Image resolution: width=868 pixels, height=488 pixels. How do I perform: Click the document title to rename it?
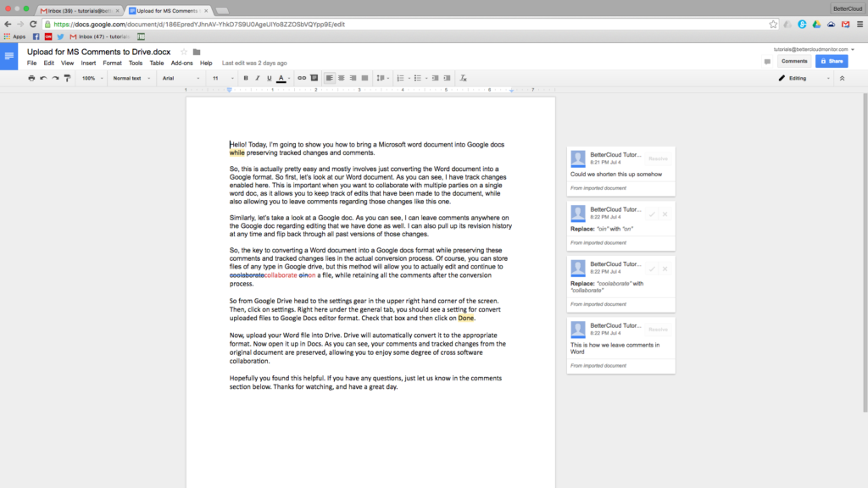point(98,52)
